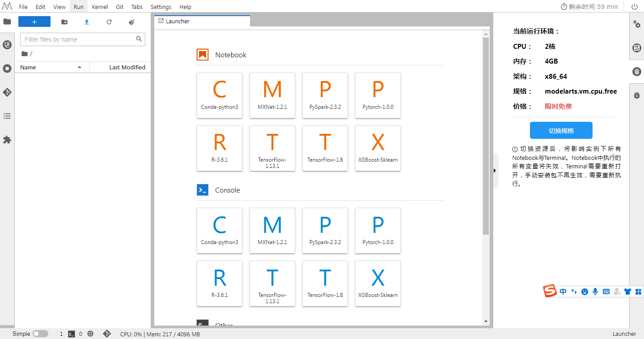Click the info icon beside the resource switch notice

(x=515, y=149)
